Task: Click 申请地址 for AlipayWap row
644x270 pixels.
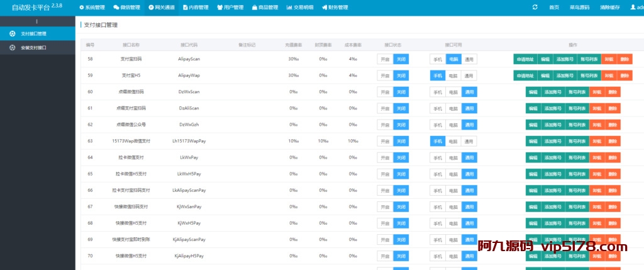Action: click(x=525, y=76)
